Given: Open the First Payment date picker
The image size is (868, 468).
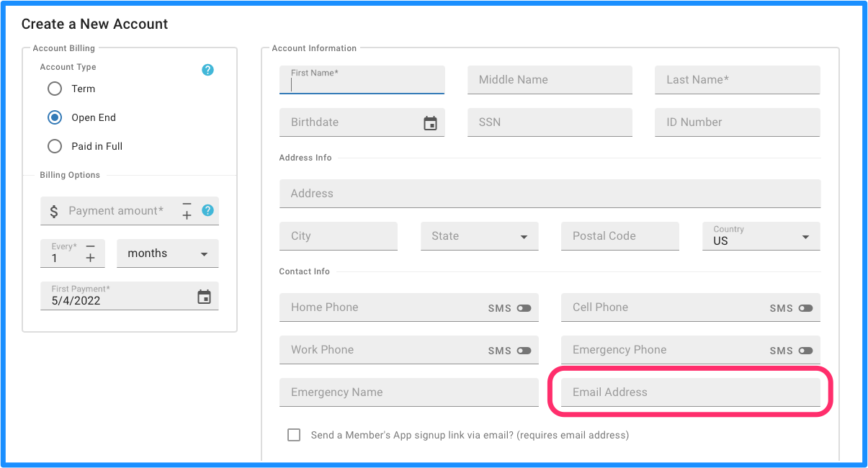Looking at the screenshot, I should click(204, 295).
